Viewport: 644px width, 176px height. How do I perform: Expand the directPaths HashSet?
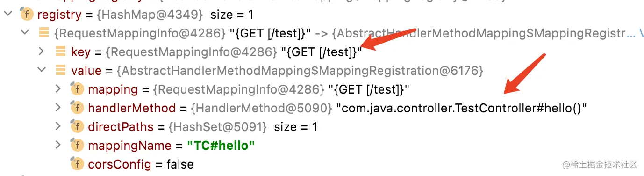[x=58, y=126]
